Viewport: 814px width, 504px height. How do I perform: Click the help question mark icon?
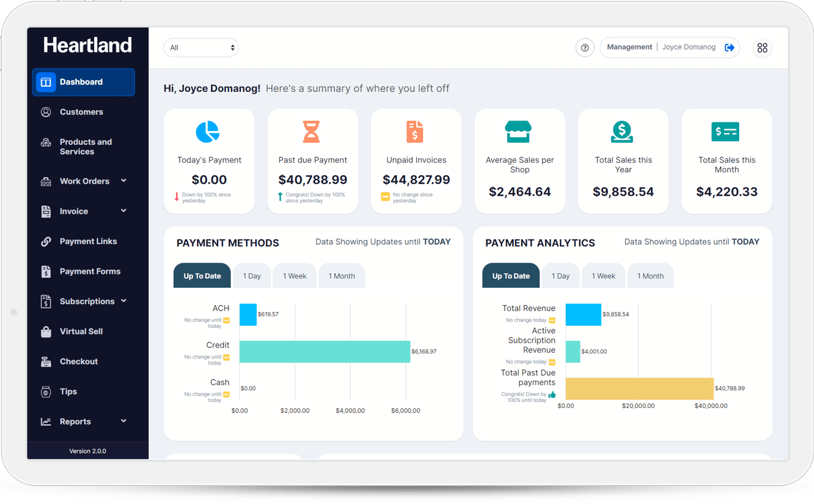584,48
